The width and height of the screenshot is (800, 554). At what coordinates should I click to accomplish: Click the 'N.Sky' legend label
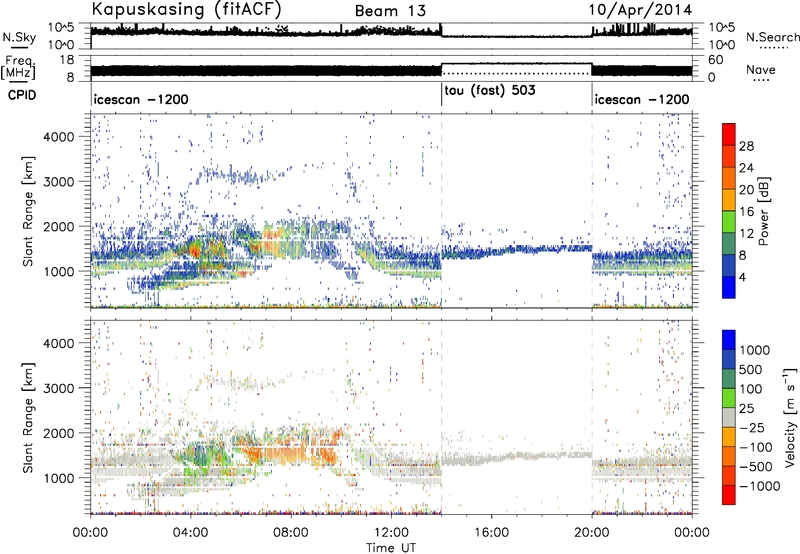[19, 37]
